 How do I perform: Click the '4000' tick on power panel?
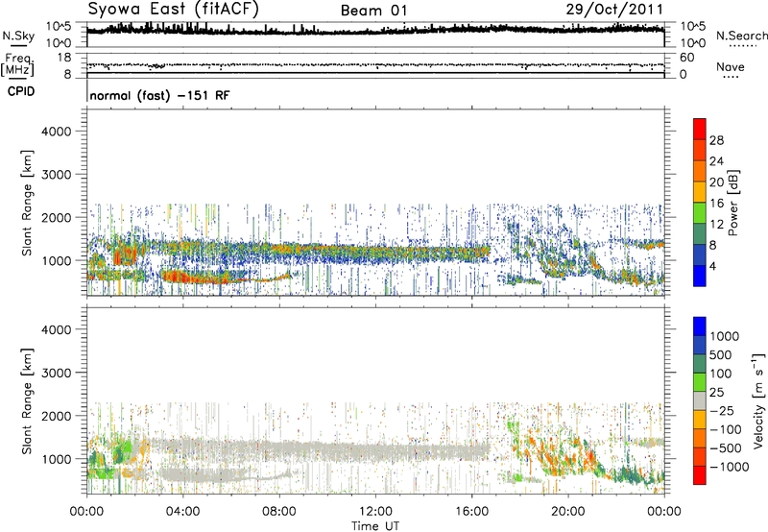tap(57, 132)
